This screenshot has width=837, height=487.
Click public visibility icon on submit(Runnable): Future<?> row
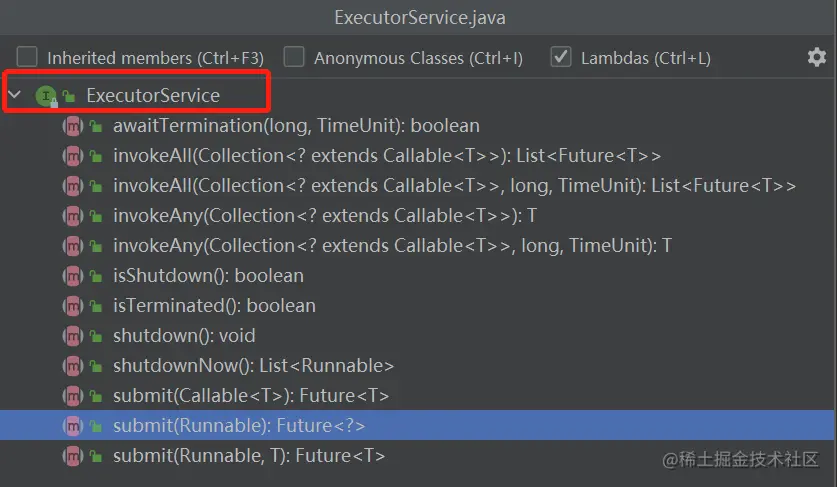coord(96,426)
